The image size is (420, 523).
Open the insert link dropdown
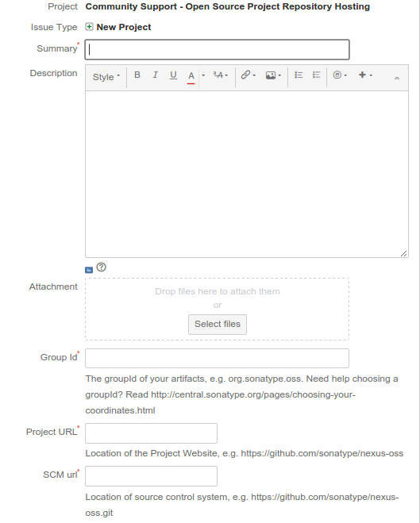point(249,75)
